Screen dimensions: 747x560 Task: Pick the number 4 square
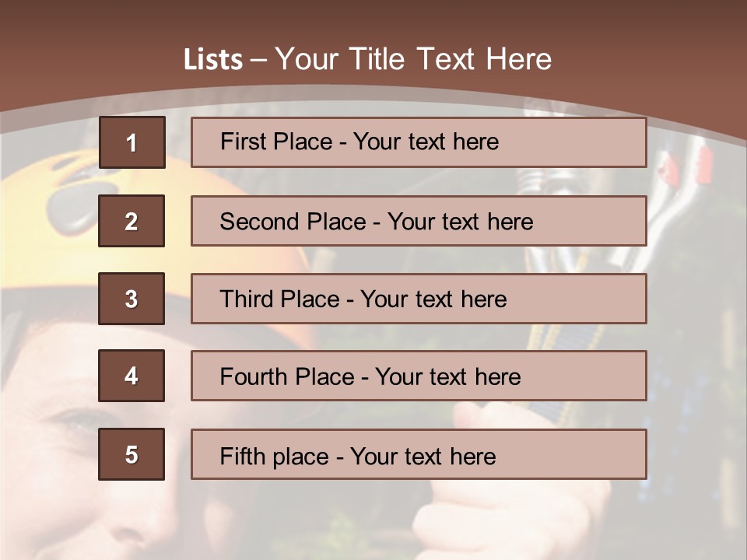[x=132, y=376]
